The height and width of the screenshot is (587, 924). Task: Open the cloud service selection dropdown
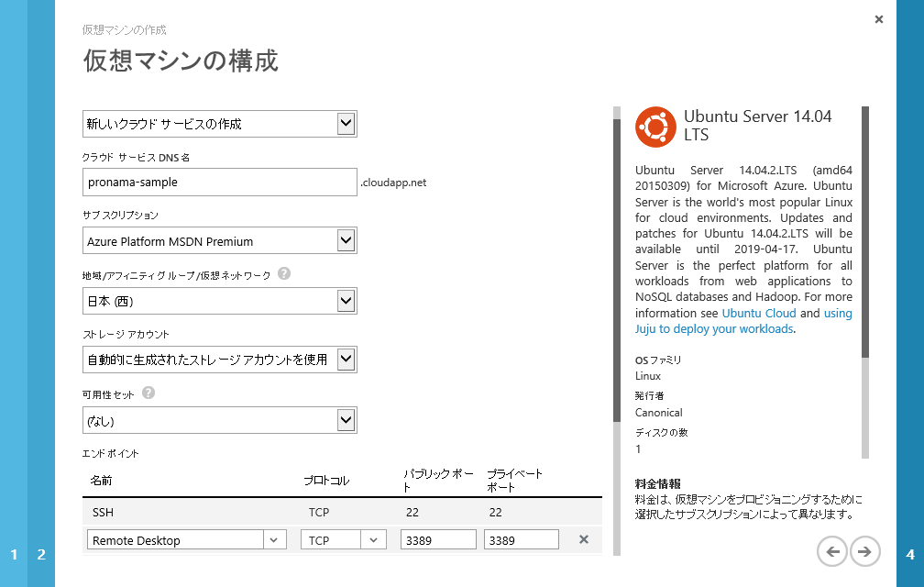pos(346,123)
